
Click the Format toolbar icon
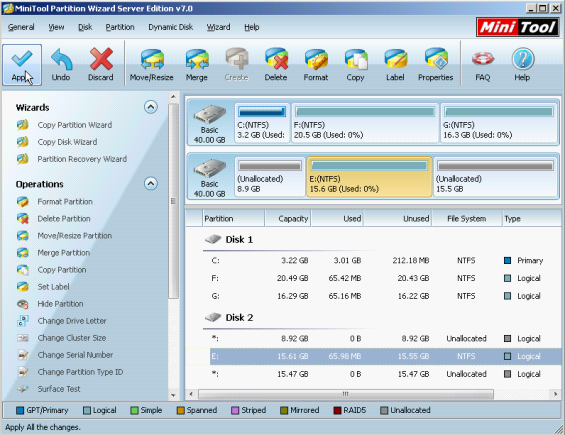(316, 65)
